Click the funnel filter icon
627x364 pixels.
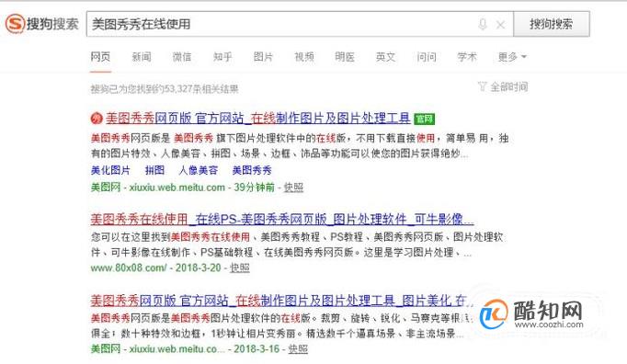[483, 86]
